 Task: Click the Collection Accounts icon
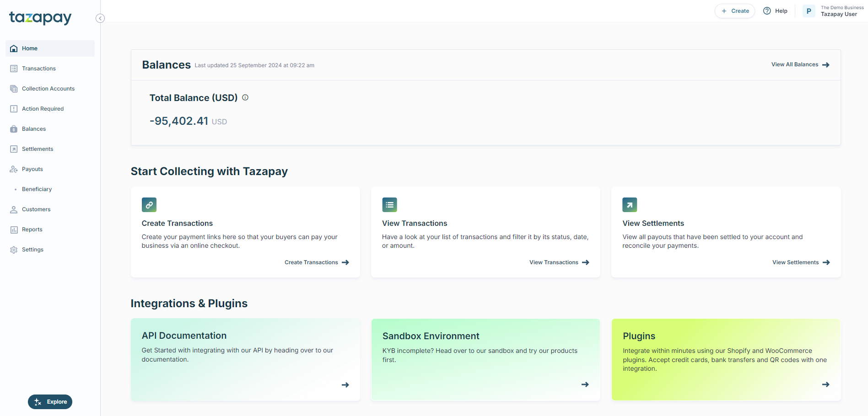(x=14, y=89)
